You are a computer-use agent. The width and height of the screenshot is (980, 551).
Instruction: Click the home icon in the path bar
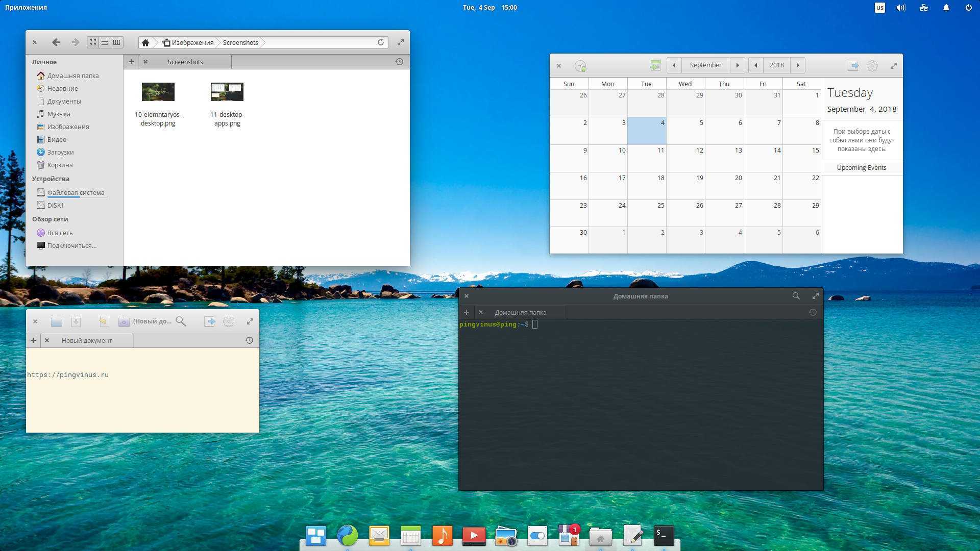pyautogui.click(x=145, y=42)
